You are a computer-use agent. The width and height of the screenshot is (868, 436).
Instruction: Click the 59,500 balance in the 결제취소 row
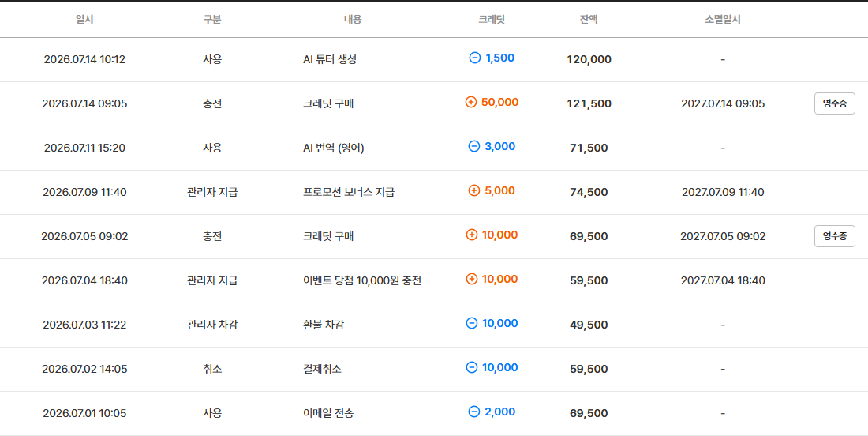click(589, 369)
